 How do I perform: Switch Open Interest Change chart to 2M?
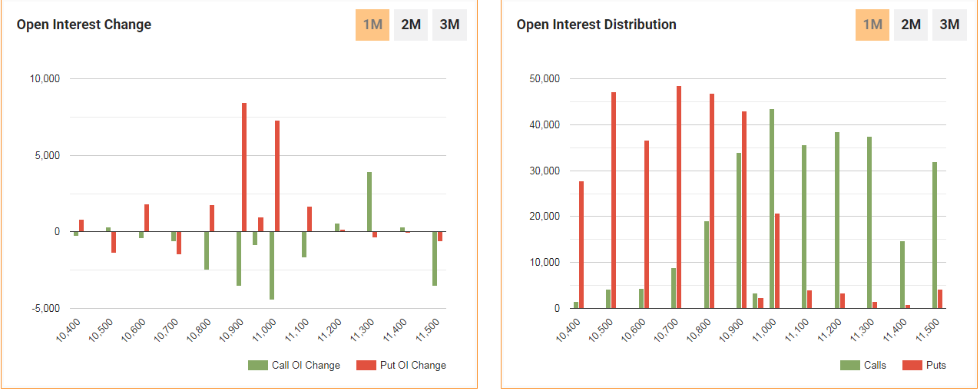click(411, 25)
